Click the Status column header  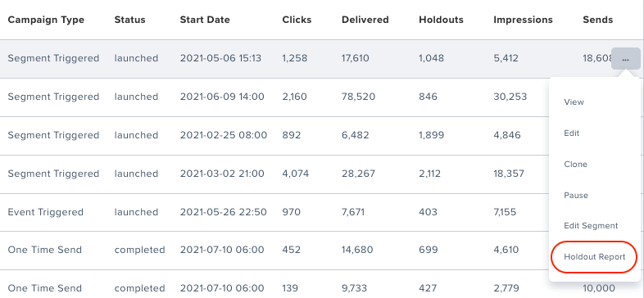click(129, 20)
